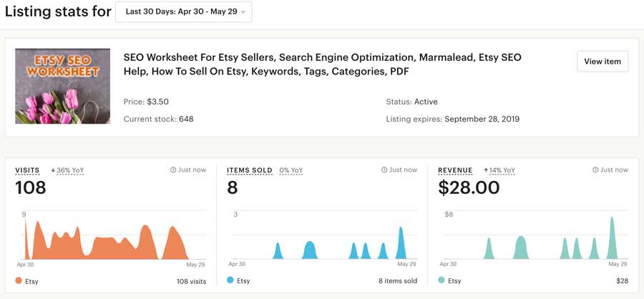The width and height of the screenshot is (644, 299).
Task: Click the clock icon in Revenue panel
Action: pyautogui.click(x=595, y=170)
